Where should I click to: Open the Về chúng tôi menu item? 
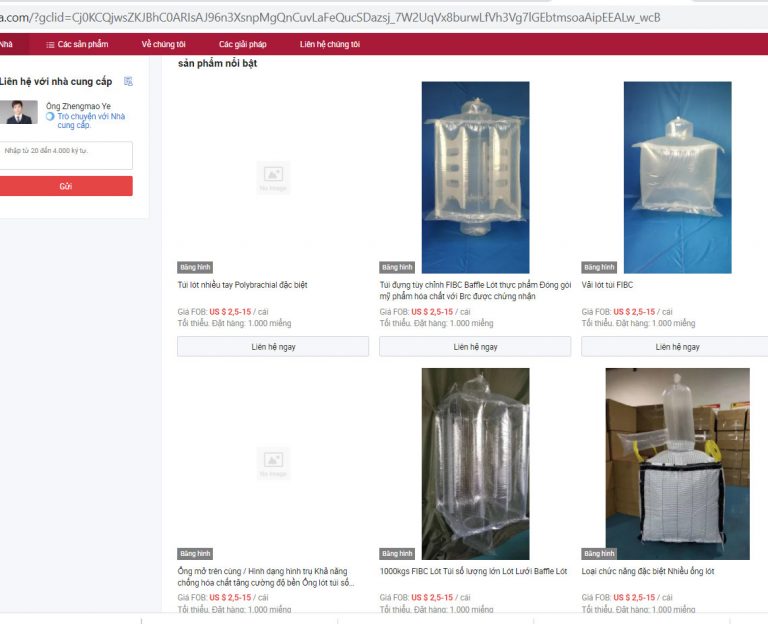point(164,44)
